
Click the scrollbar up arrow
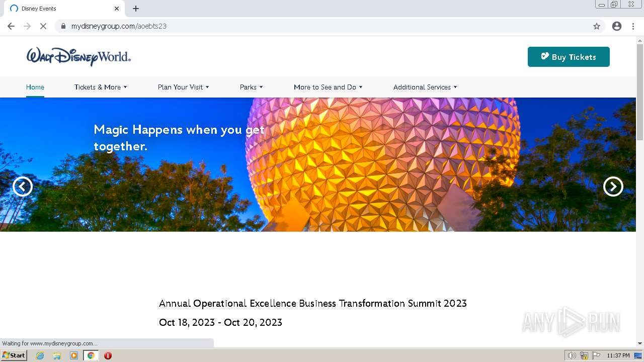(x=640, y=40)
